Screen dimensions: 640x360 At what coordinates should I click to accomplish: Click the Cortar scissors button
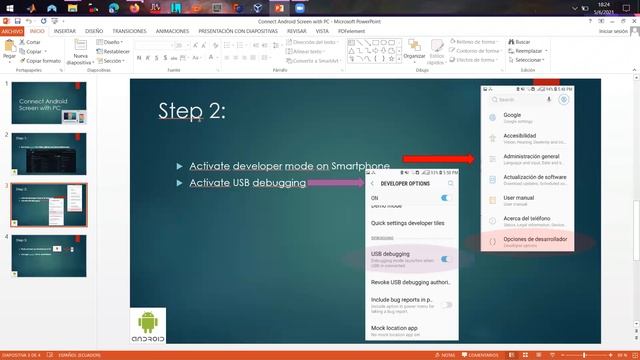(30, 42)
